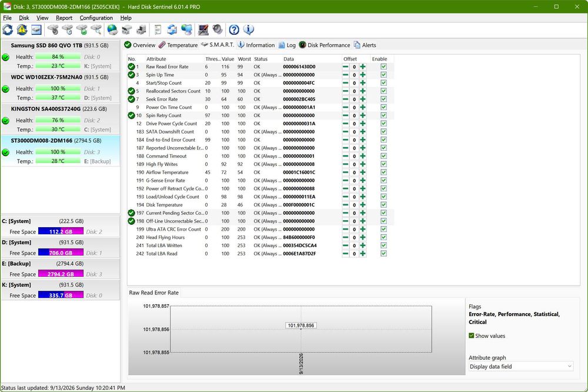Increase offset for Raw Read Error Rate with plus
This screenshot has width=588, height=392.
tap(363, 67)
